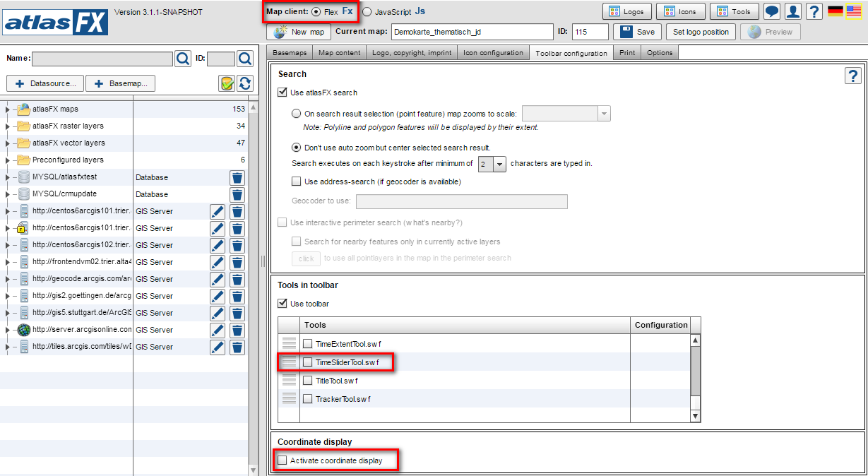Open help via top bar question mark
This screenshot has height=476, width=868.
point(814,11)
